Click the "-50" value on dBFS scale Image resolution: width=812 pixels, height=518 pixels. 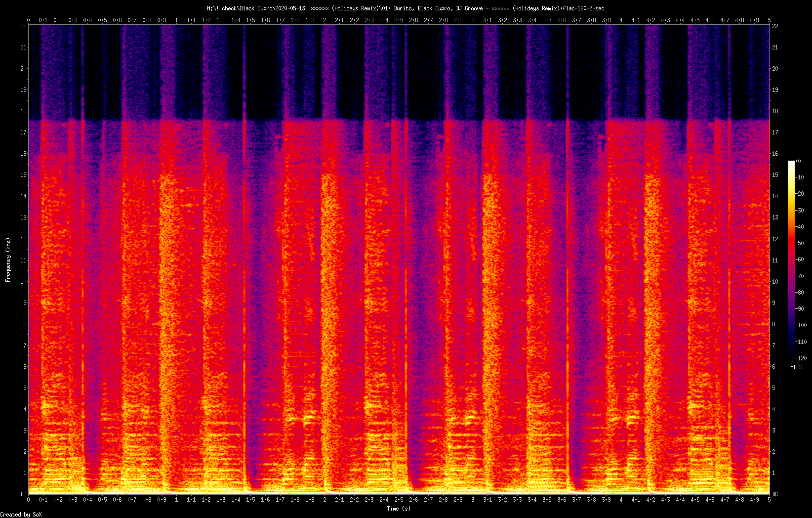click(800, 243)
